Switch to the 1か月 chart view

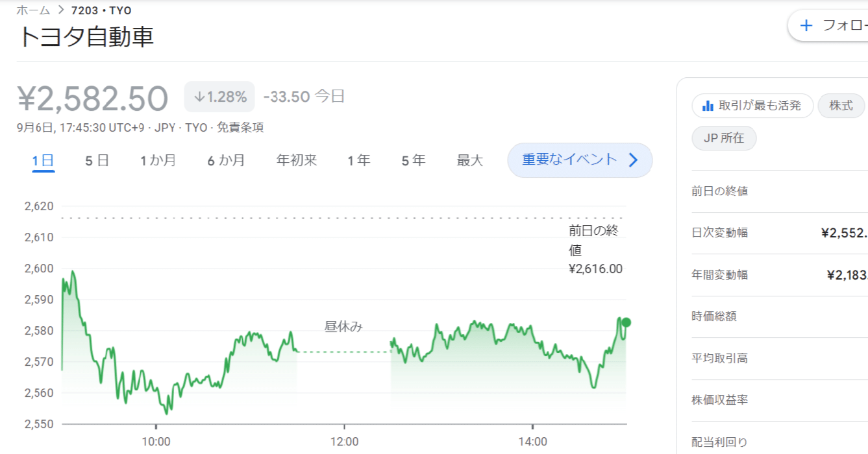click(158, 160)
